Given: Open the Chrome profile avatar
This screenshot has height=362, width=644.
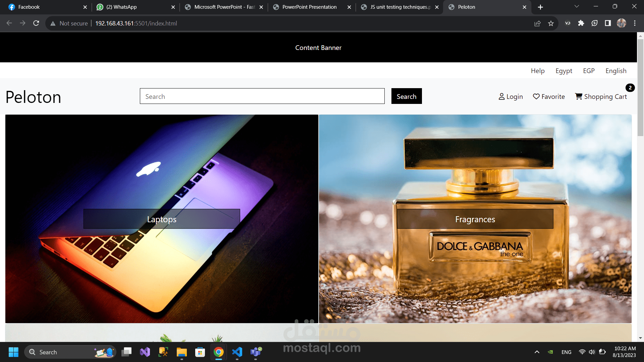Looking at the screenshot, I should pyautogui.click(x=622, y=23).
